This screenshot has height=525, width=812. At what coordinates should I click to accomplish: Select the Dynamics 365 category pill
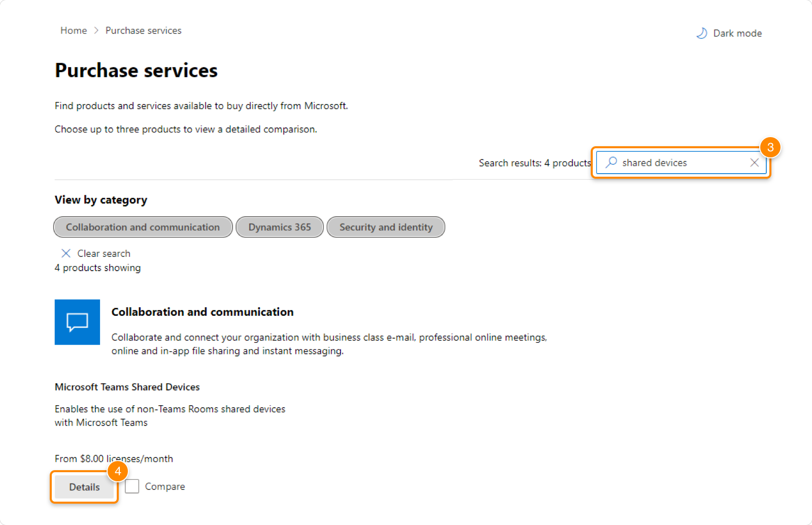click(280, 227)
